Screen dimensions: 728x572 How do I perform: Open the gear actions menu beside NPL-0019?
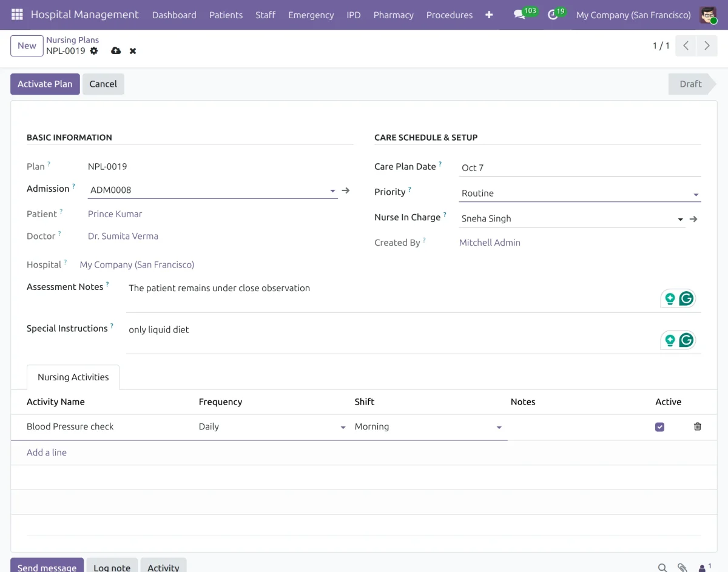94,51
